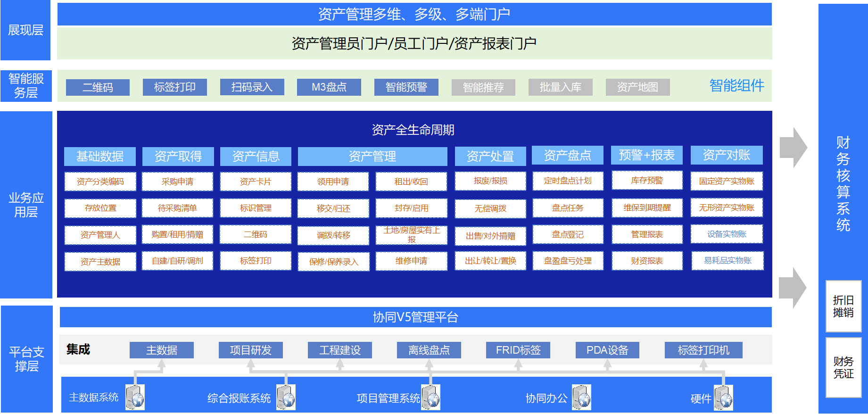Click the 盘点登记 box

point(568,234)
